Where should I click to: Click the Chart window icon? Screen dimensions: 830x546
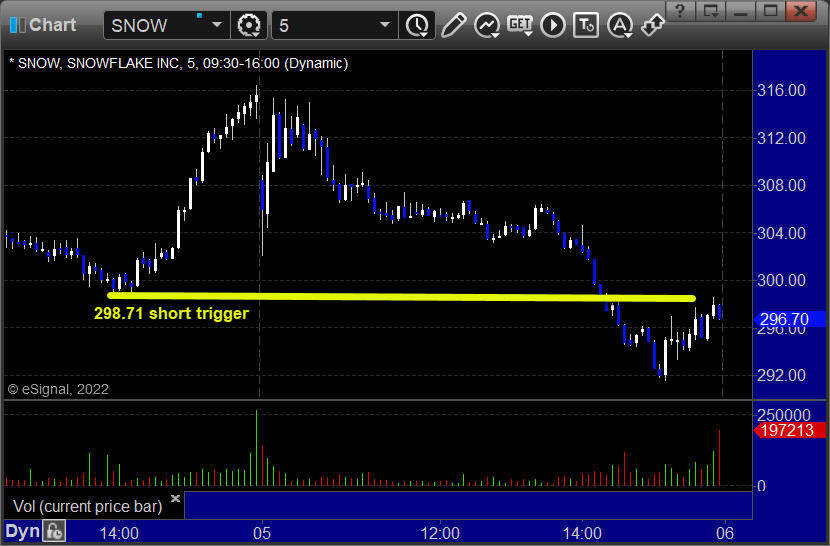(x=17, y=25)
